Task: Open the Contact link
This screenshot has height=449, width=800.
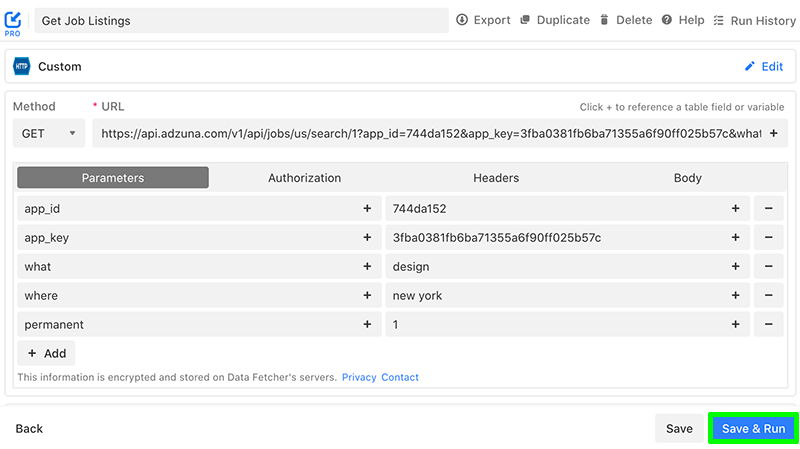Action: click(x=400, y=377)
